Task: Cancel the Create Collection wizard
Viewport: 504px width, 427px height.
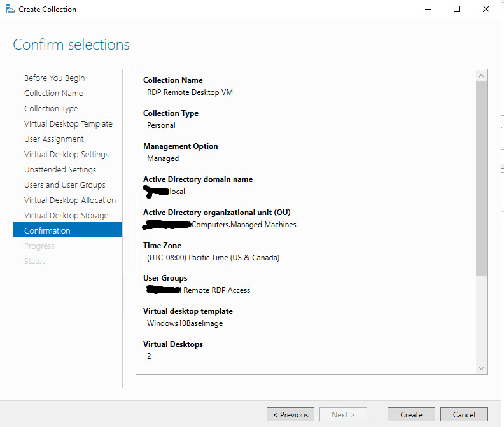Action: coord(464,414)
